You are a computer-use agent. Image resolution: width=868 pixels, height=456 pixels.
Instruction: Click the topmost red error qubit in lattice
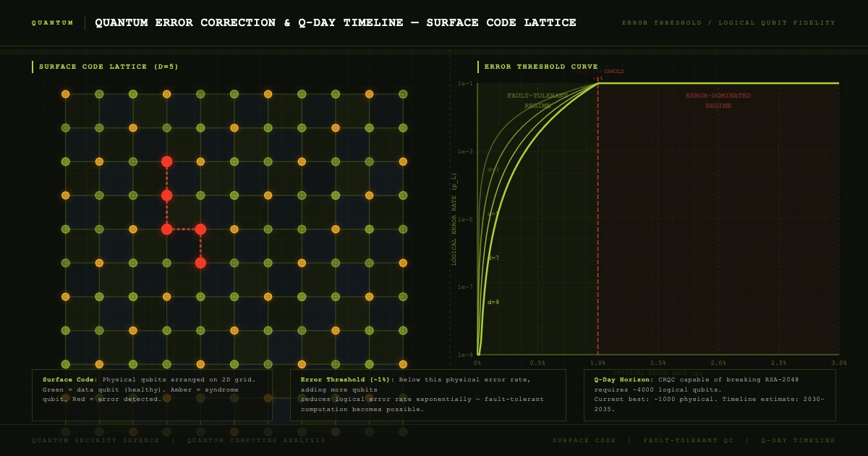point(166,161)
